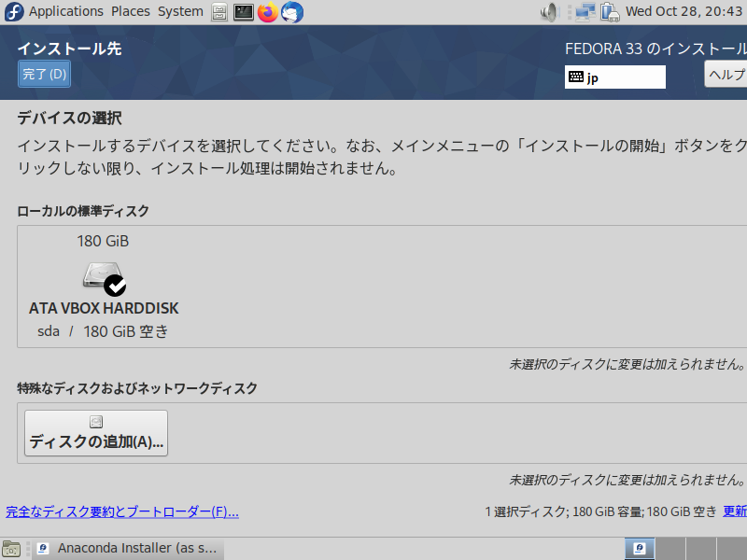Click the 完了 (D) done button
The height and width of the screenshot is (560, 747).
44,74
